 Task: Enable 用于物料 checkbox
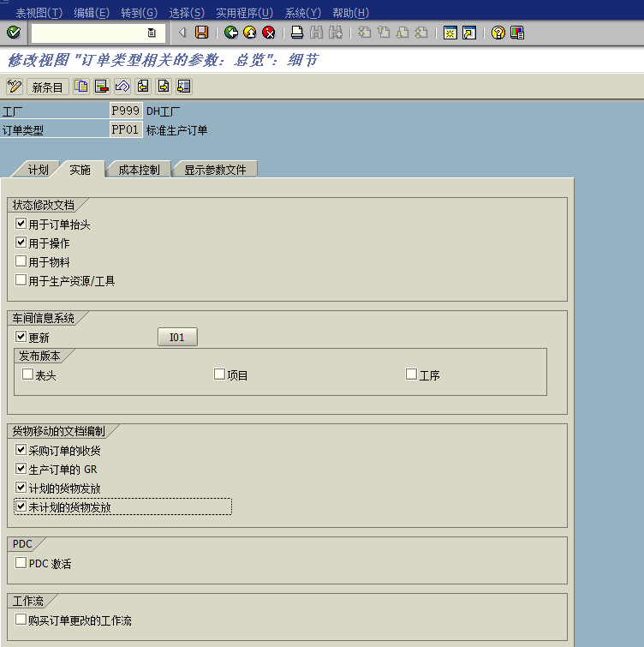click(21, 261)
